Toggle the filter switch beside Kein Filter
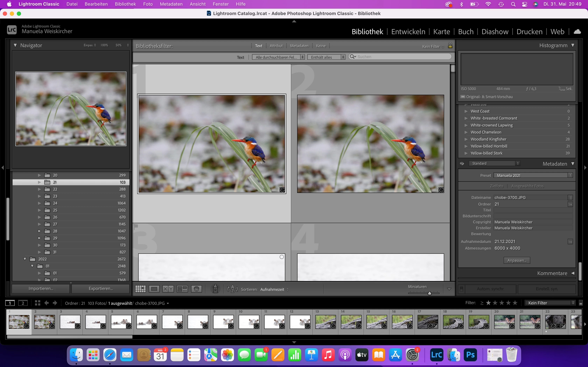 click(x=581, y=303)
